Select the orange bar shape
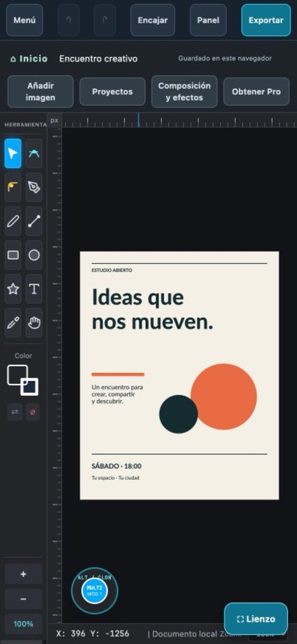The height and width of the screenshot is (644, 297). pos(118,374)
